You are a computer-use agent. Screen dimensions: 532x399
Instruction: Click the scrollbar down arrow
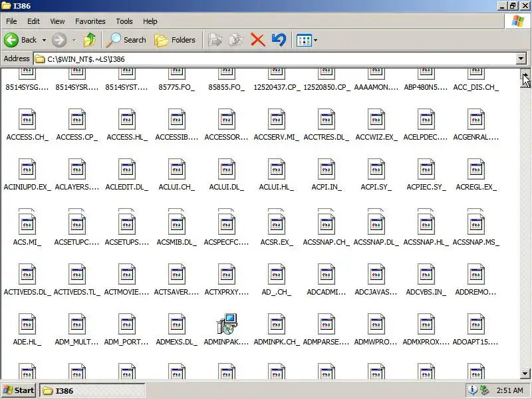point(525,374)
